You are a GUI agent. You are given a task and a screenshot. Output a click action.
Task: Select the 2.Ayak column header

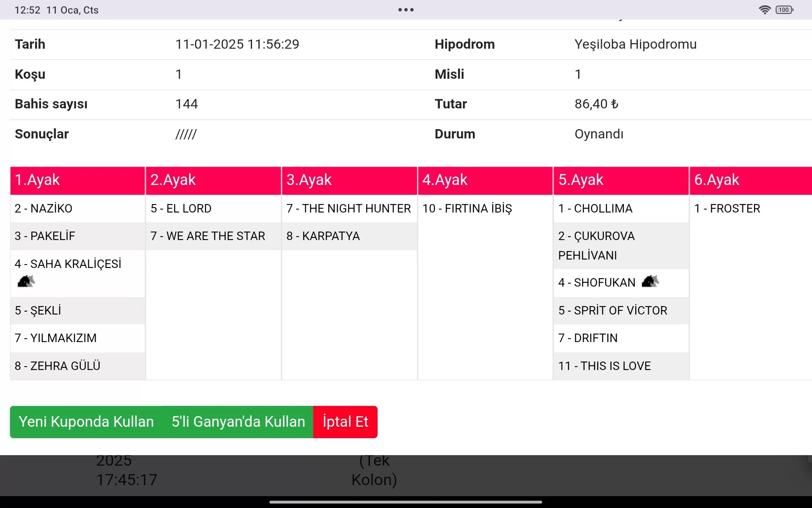pos(213,180)
